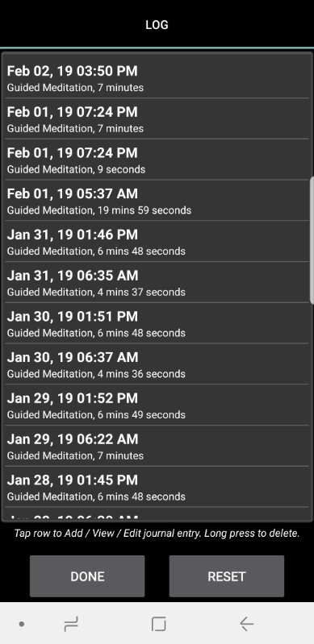Open the Jan 30, 19 06:37 AM entry
The width and height of the screenshot is (314, 644).
pyautogui.click(x=157, y=364)
